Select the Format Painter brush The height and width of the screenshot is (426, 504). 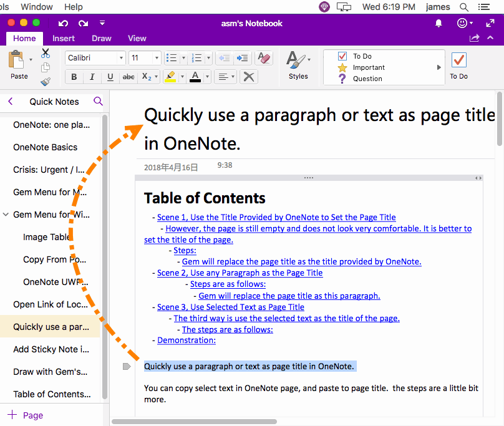[x=46, y=82]
